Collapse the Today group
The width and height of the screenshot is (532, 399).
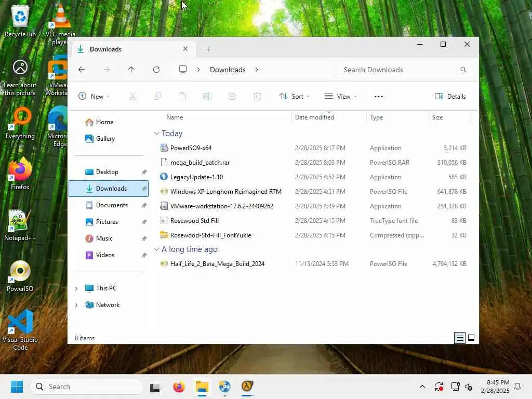(156, 134)
